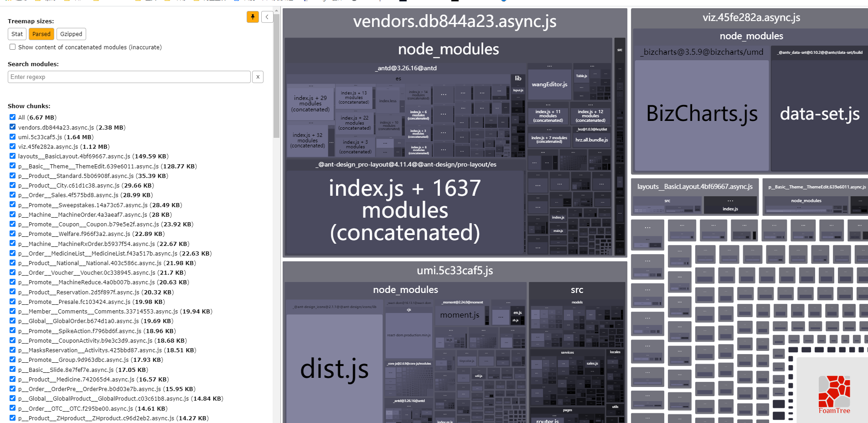The image size is (868, 423).
Task: Select the _antd@3.26.16@antd group header
Action: 406,68
